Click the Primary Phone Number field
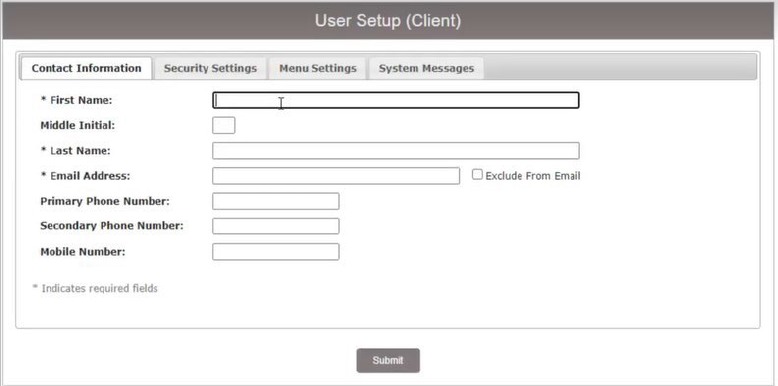Image resolution: width=778 pixels, height=386 pixels. coord(276,201)
